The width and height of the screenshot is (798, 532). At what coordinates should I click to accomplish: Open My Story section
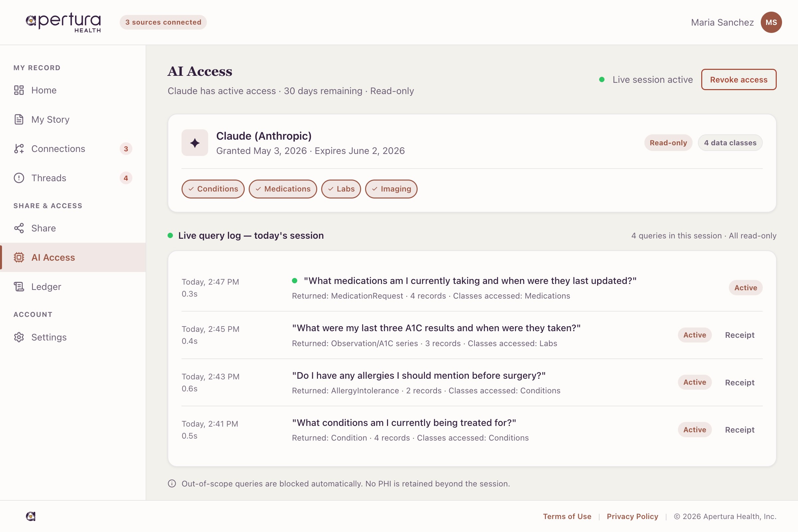[73, 119]
